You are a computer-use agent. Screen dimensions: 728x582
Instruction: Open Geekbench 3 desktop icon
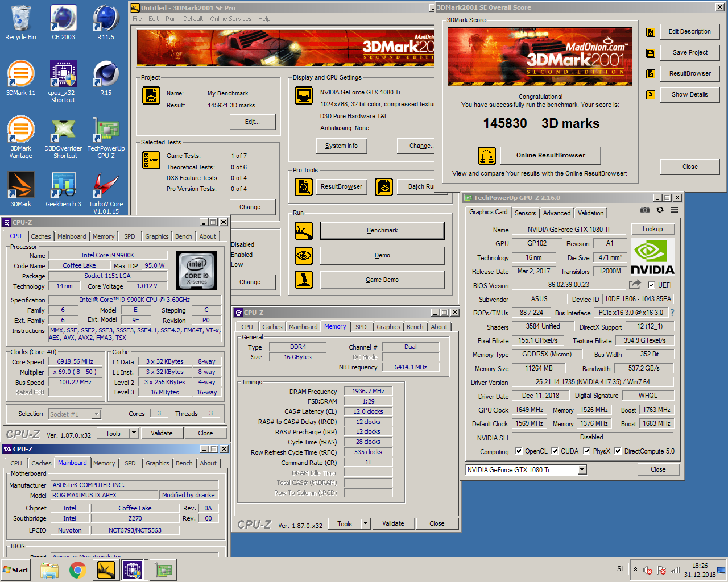click(x=63, y=190)
